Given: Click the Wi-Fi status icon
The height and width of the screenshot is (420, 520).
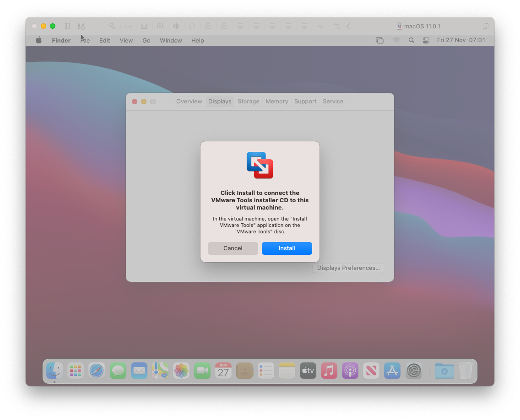Looking at the screenshot, I should (x=396, y=40).
